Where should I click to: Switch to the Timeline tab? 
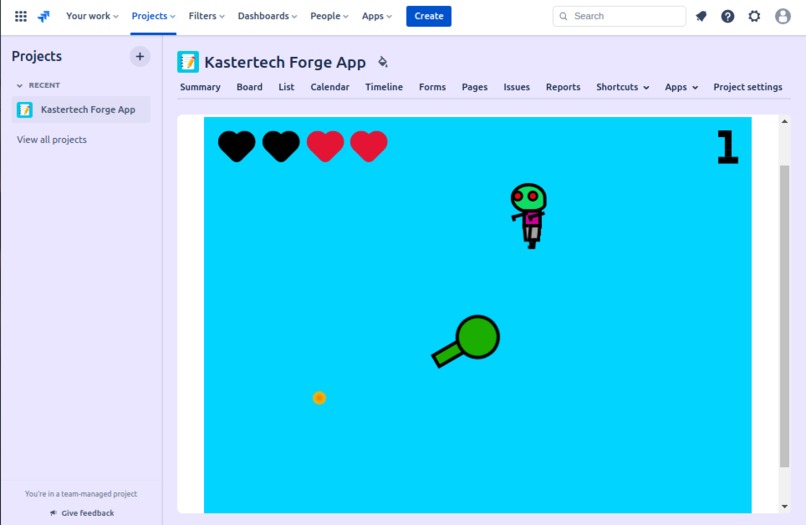coord(384,87)
